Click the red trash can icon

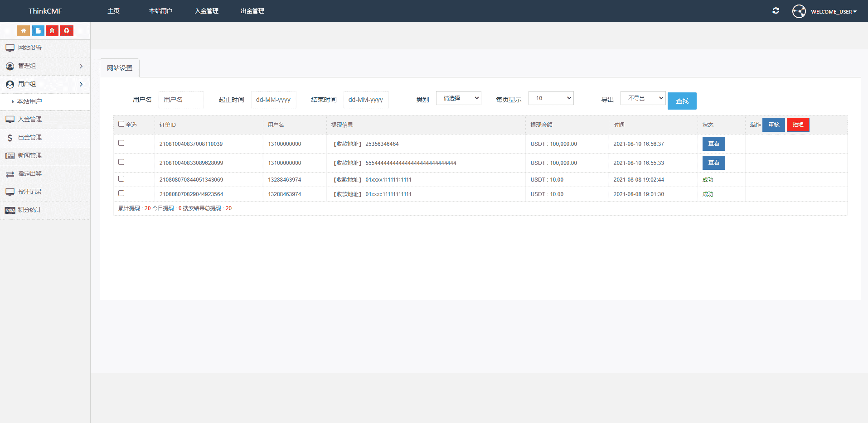point(52,31)
